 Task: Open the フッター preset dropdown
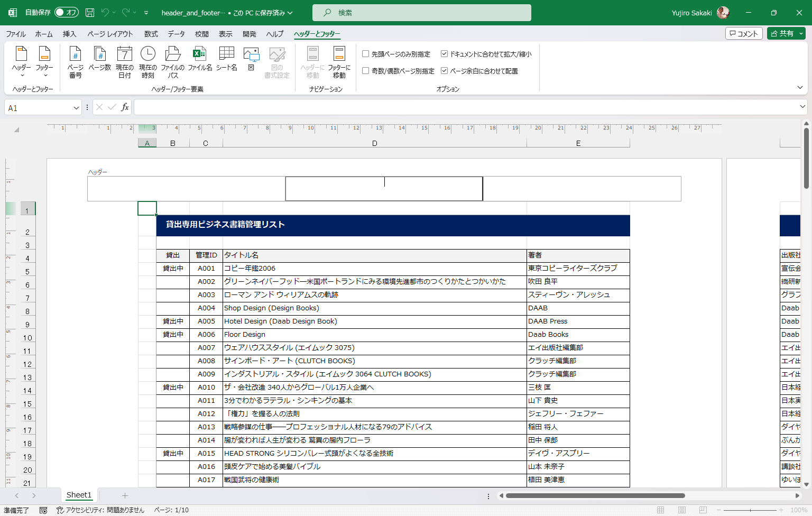pyautogui.click(x=44, y=62)
